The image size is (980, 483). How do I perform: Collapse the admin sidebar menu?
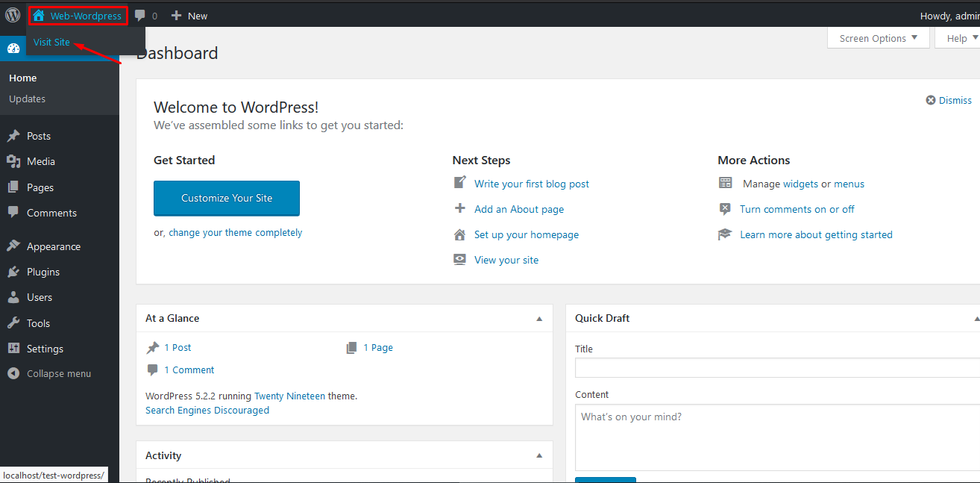click(49, 373)
